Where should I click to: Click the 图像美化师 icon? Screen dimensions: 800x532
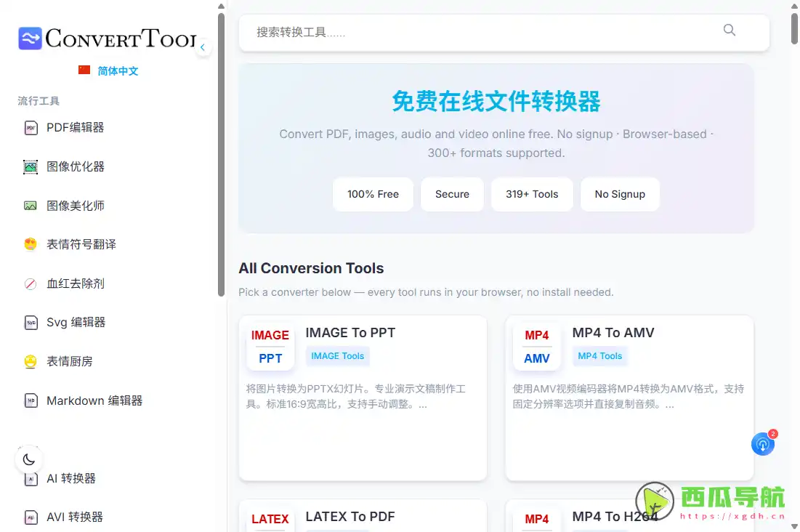31,206
